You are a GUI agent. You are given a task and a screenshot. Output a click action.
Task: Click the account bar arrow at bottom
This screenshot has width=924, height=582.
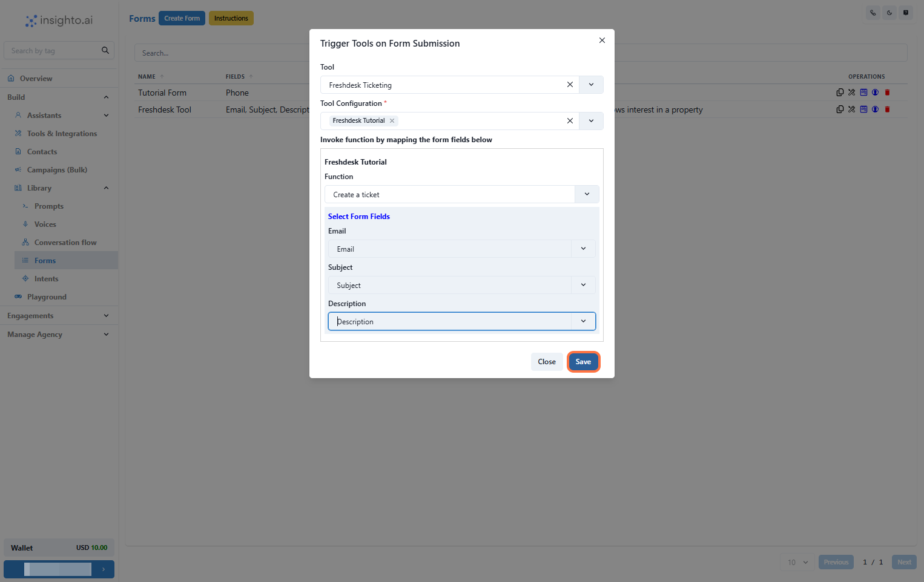point(104,569)
